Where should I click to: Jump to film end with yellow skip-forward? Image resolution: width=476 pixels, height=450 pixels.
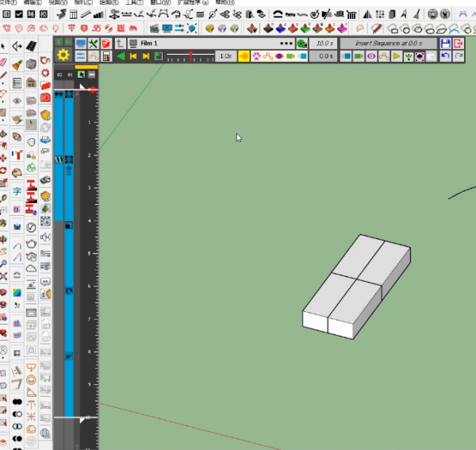tap(146, 56)
